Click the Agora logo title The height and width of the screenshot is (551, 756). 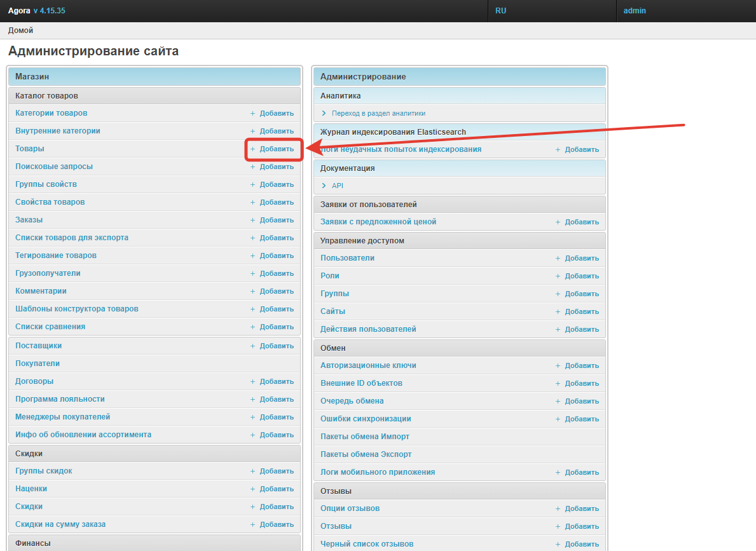coord(19,11)
